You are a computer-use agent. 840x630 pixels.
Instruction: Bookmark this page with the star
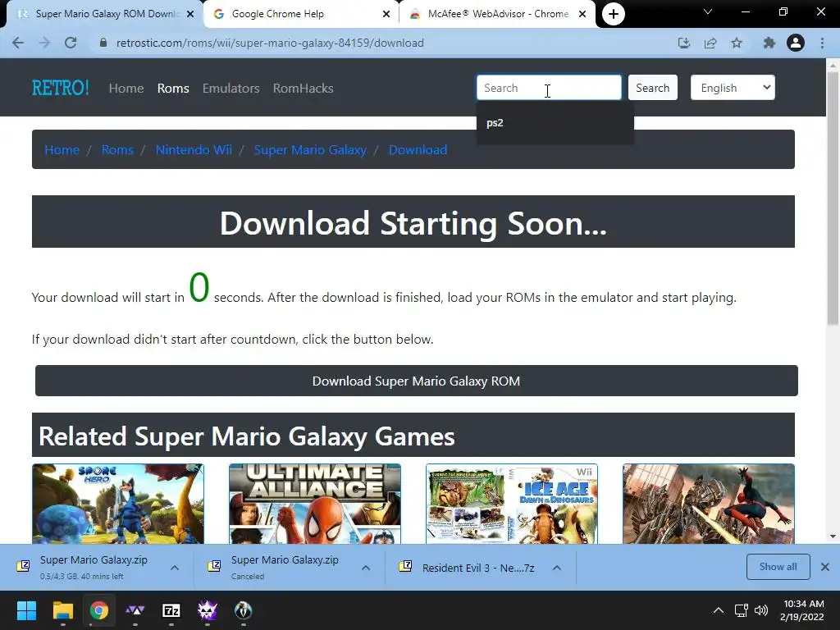tap(737, 43)
